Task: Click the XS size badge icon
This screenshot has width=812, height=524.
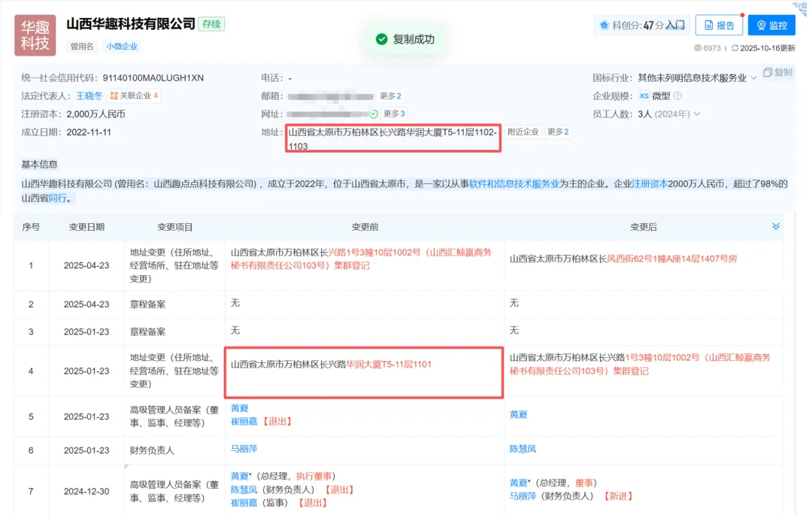Action: tap(644, 95)
